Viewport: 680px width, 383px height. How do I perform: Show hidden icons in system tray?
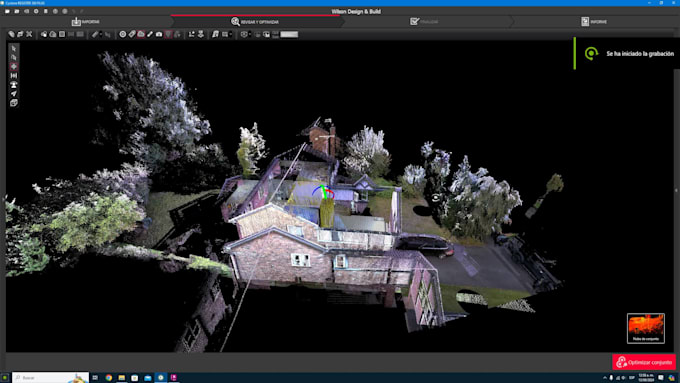coord(605,378)
